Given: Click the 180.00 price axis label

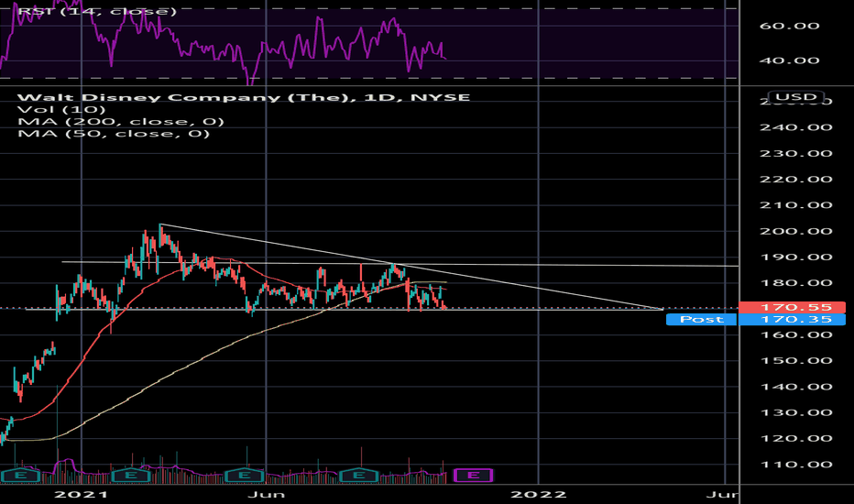Looking at the screenshot, I should (795, 283).
